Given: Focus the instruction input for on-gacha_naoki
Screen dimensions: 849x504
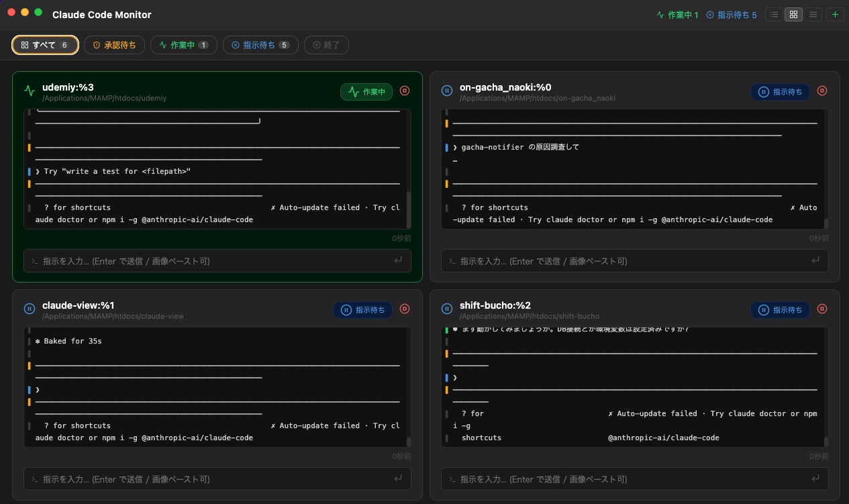Looking at the screenshot, I should click(x=624, y=261).
